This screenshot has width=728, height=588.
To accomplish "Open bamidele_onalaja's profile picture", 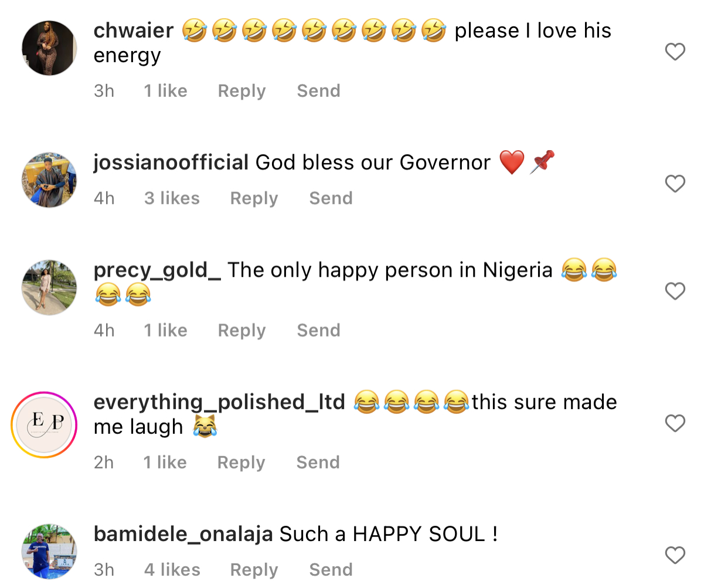I will 49,552.
